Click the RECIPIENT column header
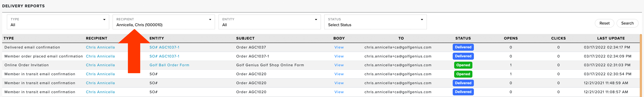This screenshot has height=97, width=644. click(x=96, y=38)
